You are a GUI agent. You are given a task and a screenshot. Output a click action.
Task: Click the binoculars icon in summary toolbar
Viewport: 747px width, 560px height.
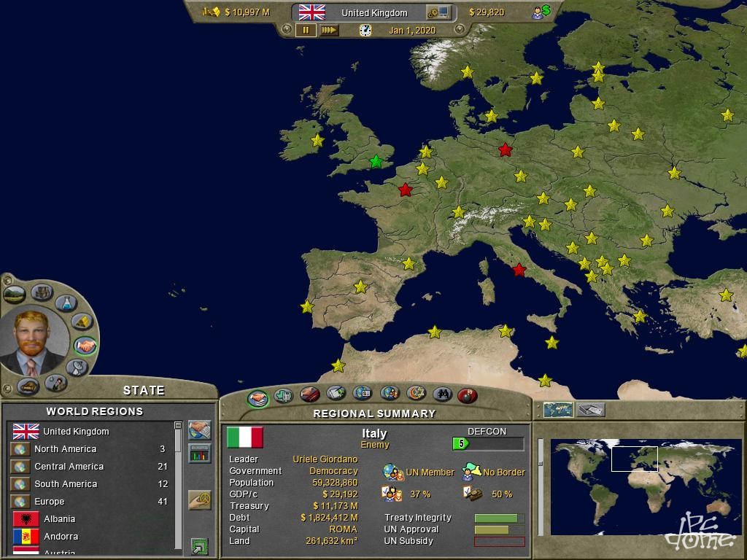[442, 395]
